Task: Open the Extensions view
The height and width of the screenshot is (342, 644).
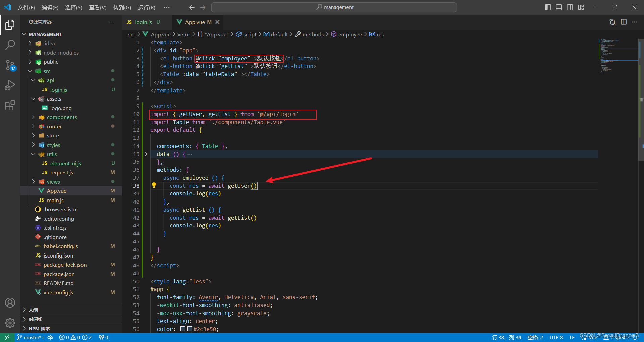Action: (10, 105)
